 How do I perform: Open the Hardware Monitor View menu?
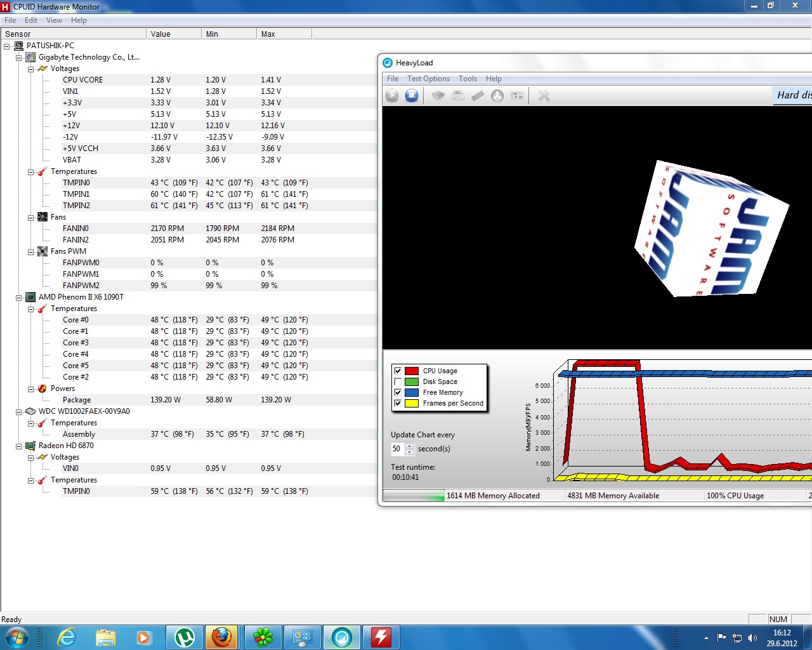[x=54, y=20]
